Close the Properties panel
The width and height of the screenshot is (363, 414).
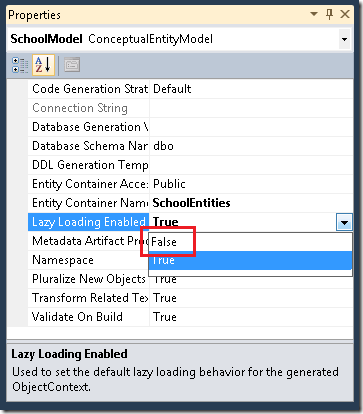345,14
